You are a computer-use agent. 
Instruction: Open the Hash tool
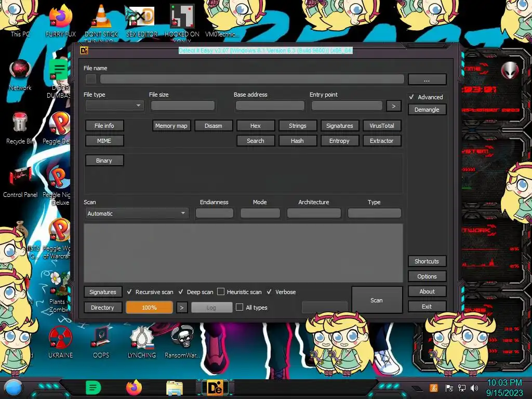tap(298, 140)
